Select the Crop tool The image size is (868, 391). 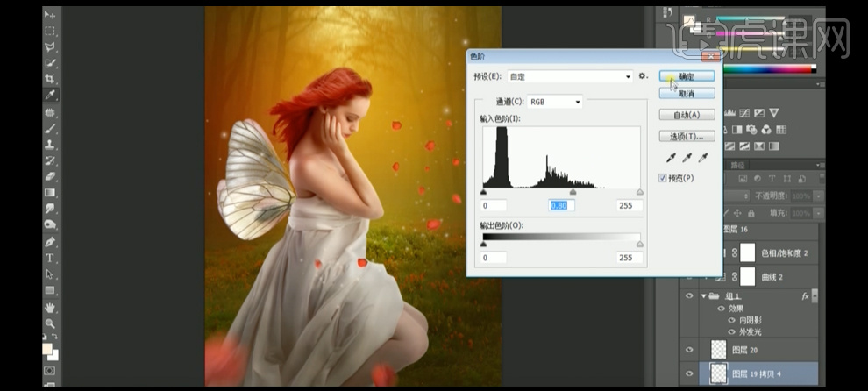click(50, 79)
